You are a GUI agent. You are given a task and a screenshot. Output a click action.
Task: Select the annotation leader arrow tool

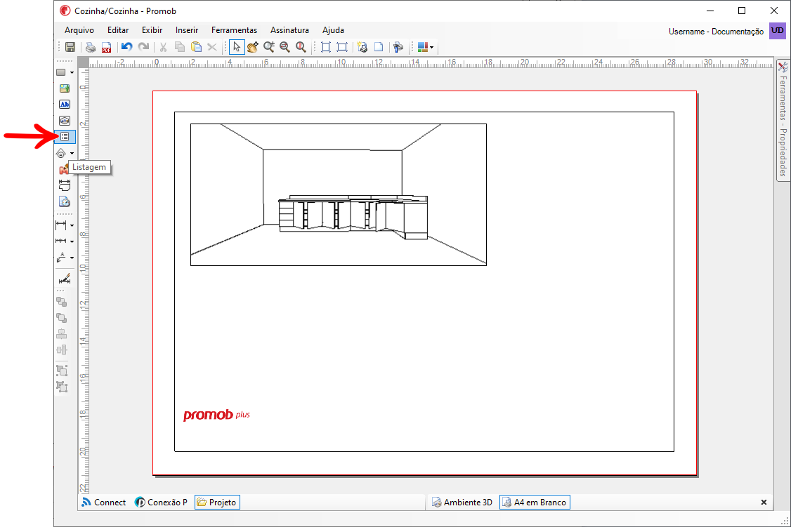(x=61, y=258)
